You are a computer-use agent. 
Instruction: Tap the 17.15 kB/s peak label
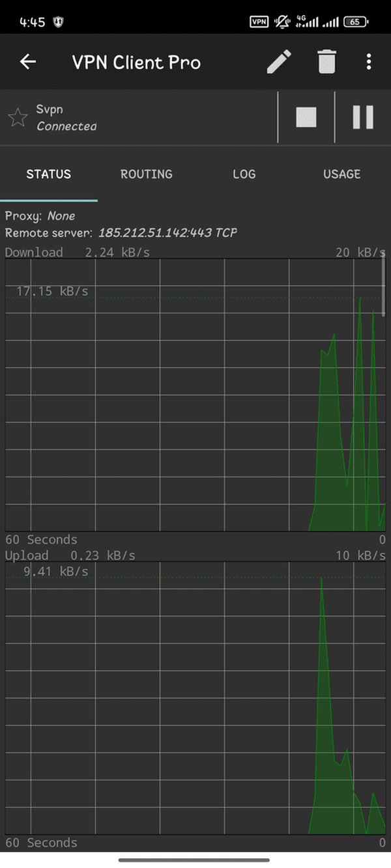[52, 291]
